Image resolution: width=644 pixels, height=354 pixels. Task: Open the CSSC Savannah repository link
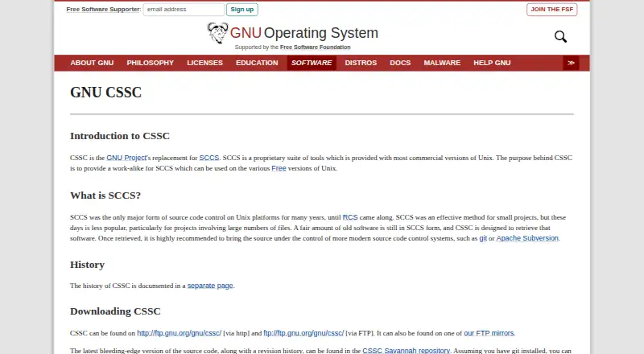pyautogui.click(x=407, y=351)
